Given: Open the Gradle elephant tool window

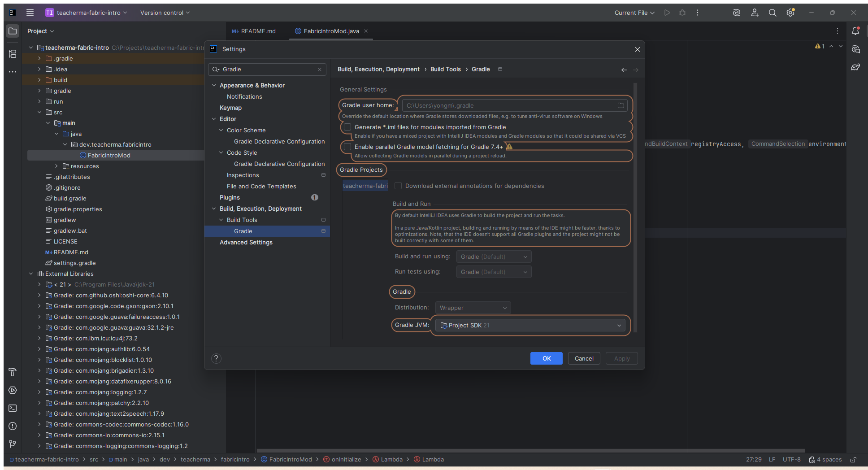Looking at the screenshot, I should 855,67.
